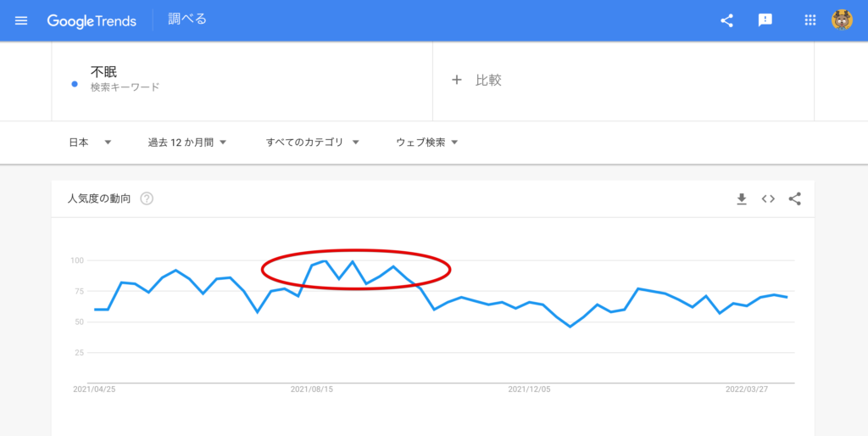
Task: Open the hamburger main menu
Action: (x=21, y=20)
